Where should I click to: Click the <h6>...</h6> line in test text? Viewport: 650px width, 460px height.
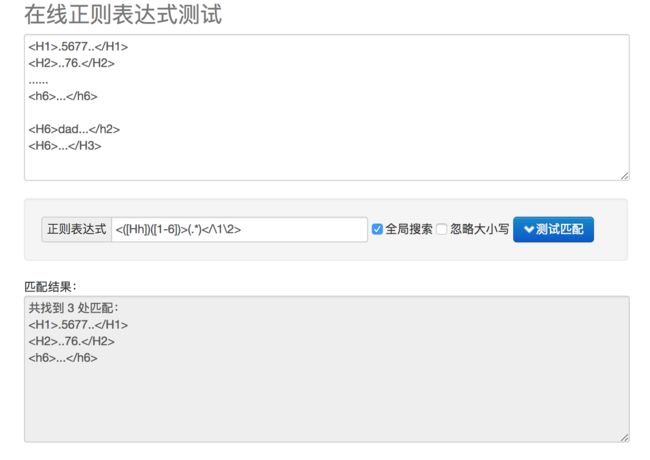pyautogui.click(x=63, y=96)
